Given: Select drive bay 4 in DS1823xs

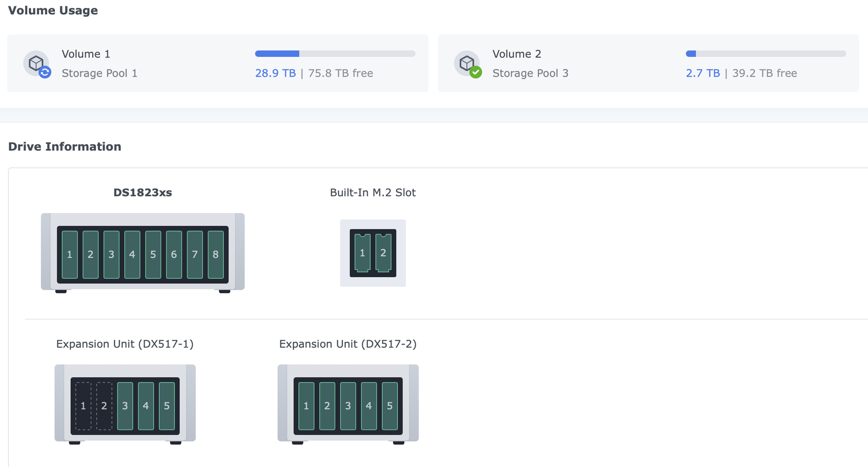Looking at the screenshot, I should point(132,254).
